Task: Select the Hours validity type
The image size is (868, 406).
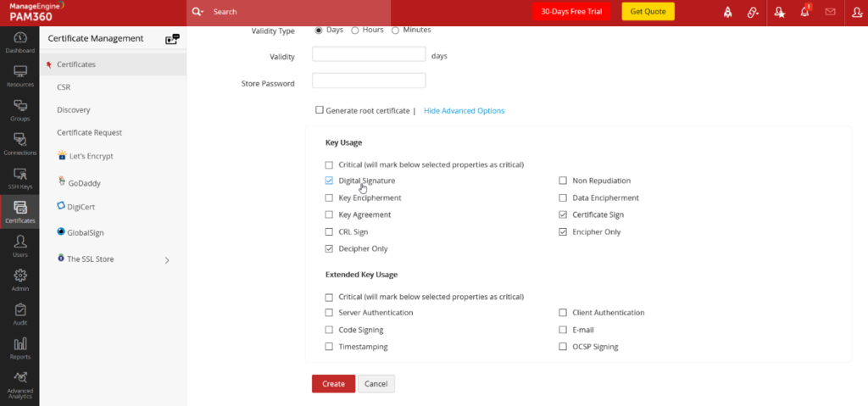Action: point(355,31)
